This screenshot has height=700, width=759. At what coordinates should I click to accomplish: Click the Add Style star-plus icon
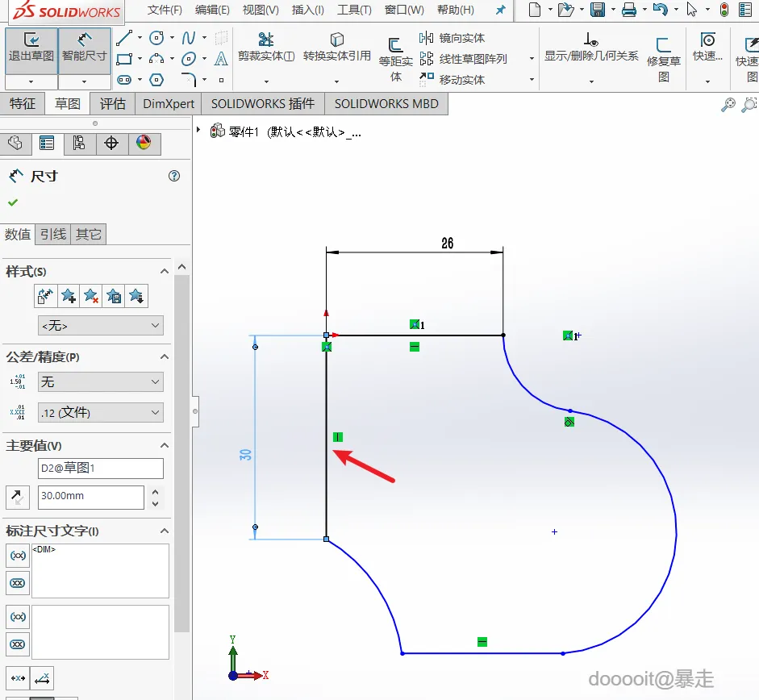pyautogui.click(x=69, y=296)
